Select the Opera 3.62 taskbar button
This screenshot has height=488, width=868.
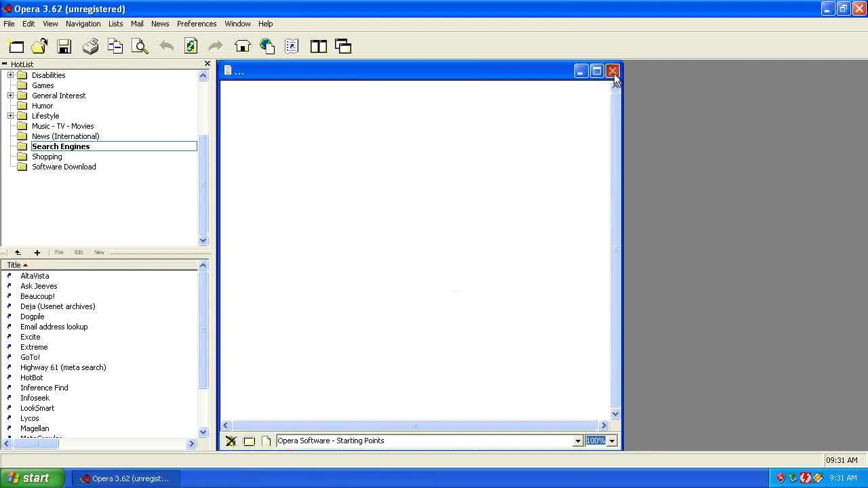[x=125, y=479]
